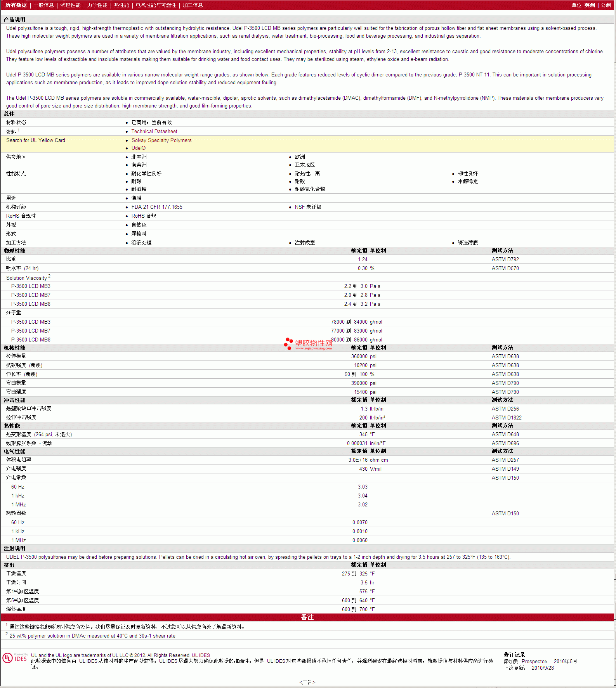Click the 备注 section header bar

307,617
